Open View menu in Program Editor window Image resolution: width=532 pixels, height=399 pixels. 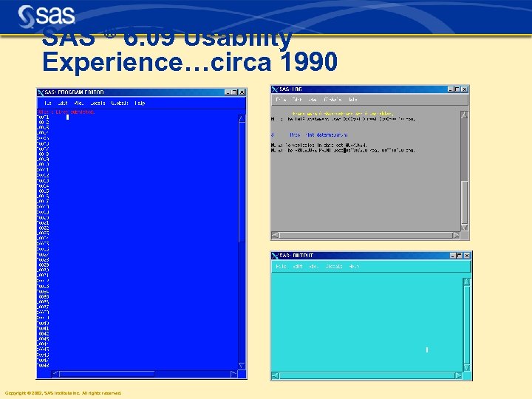[x=79, y=103]
